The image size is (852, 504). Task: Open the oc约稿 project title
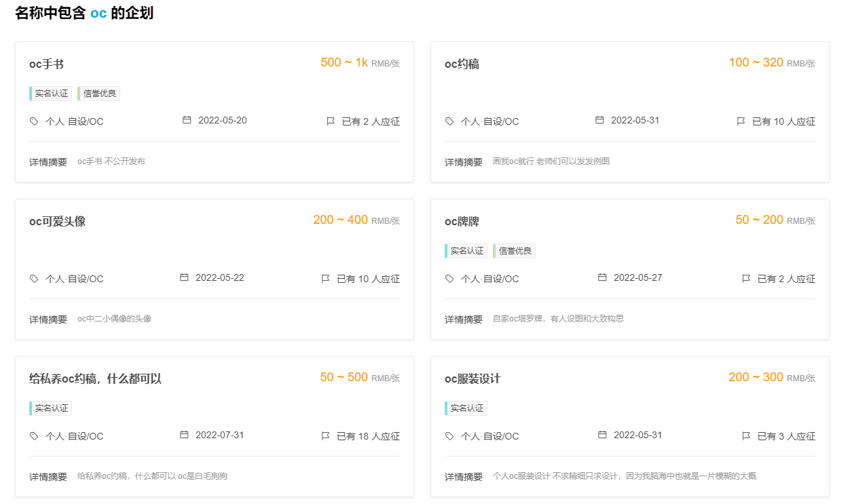click(462, 64)
